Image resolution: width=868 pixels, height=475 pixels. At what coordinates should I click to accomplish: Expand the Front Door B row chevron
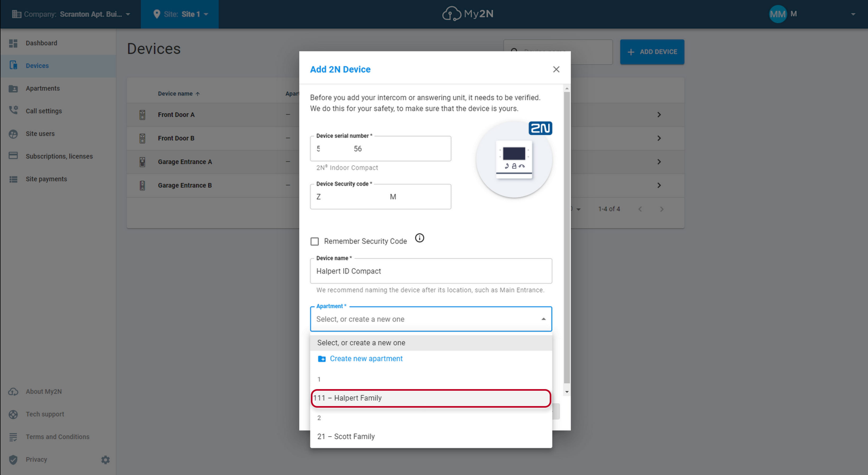(x=659, y=138)
